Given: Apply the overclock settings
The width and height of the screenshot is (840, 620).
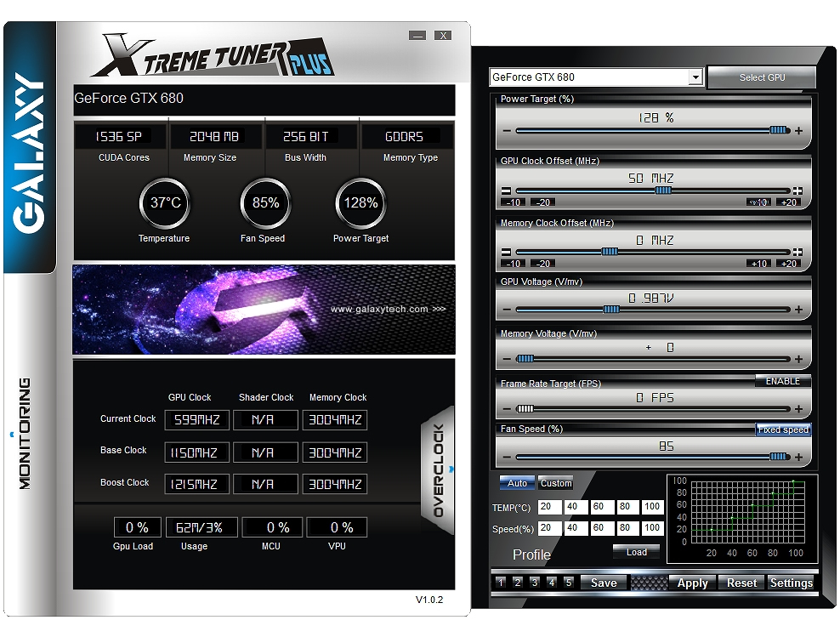Looking at the screenshot, I should click(x=692, y=583).
